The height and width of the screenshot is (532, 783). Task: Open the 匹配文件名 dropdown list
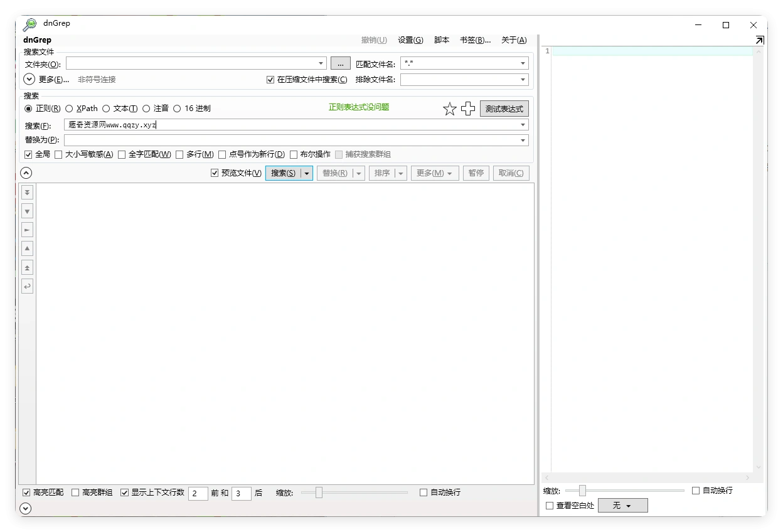click(x=522, y=63)
